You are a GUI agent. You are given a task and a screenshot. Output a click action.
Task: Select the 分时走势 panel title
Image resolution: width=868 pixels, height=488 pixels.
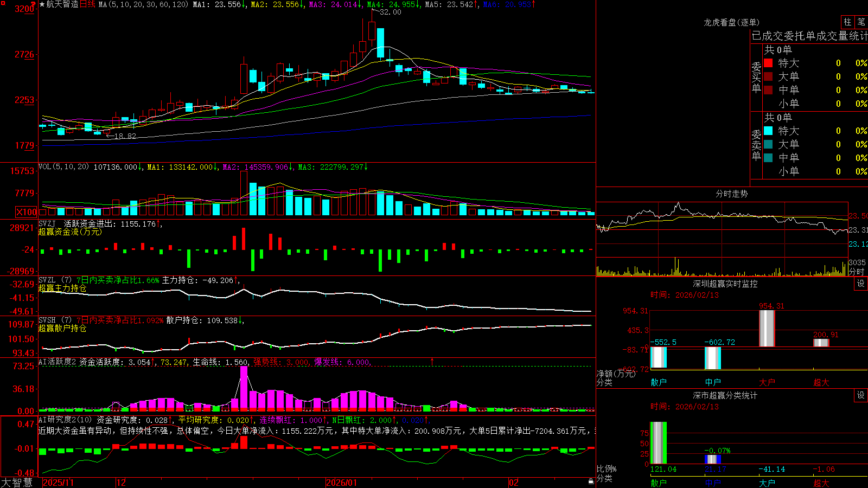731,194
